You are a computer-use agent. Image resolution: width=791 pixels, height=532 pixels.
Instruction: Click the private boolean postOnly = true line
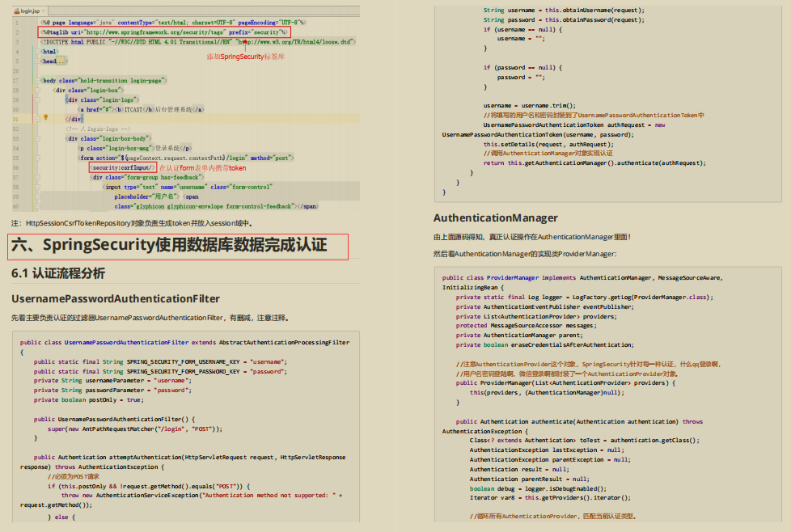pos(89,399)
